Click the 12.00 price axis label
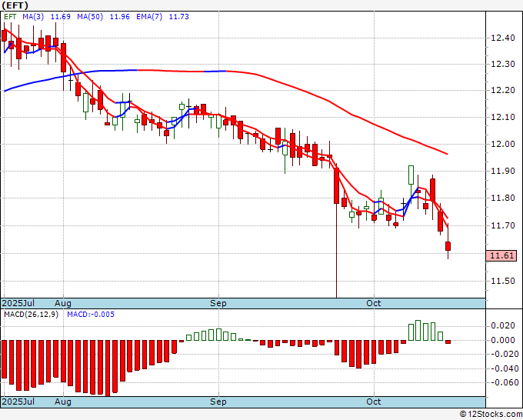The width and height of the screenshot is (523, 420). click(503, 144)
